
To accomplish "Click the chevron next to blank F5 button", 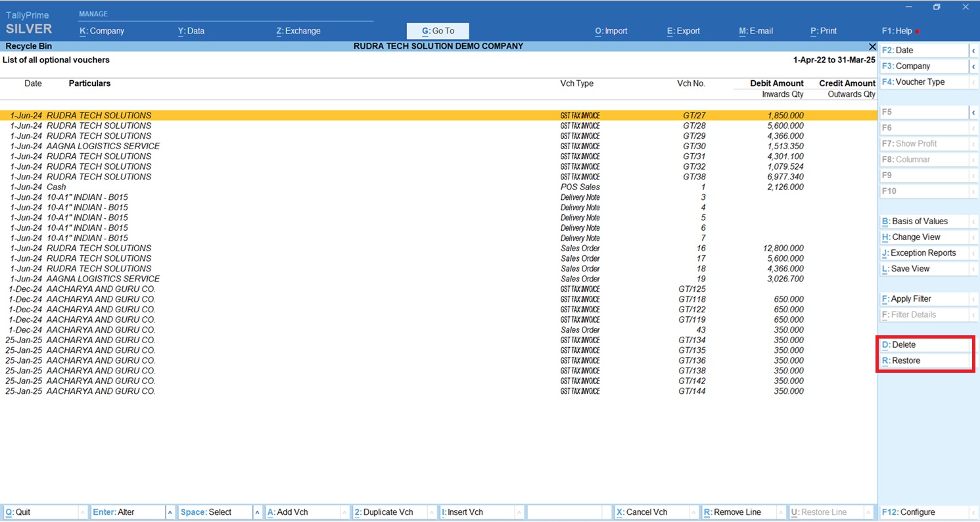I will [x=973, y=112].
